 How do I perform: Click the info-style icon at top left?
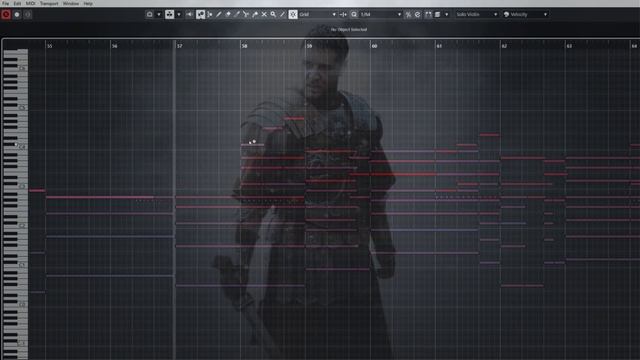click(27, 14)
